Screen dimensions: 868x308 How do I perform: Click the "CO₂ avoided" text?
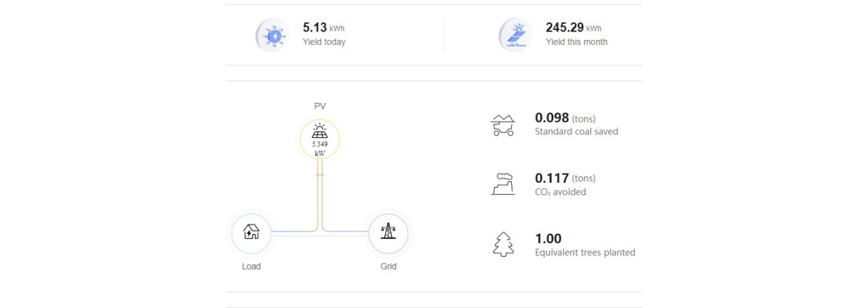click(560, 192)
